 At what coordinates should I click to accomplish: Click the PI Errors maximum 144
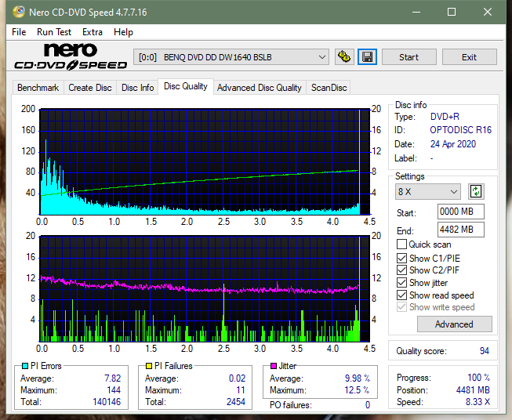pyautogui.click(x=114, y=390)
